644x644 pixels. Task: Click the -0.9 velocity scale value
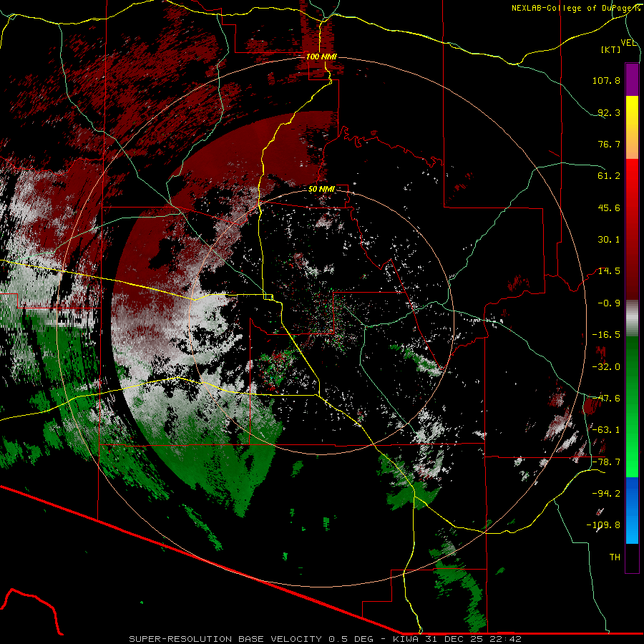tap(609, 303)
